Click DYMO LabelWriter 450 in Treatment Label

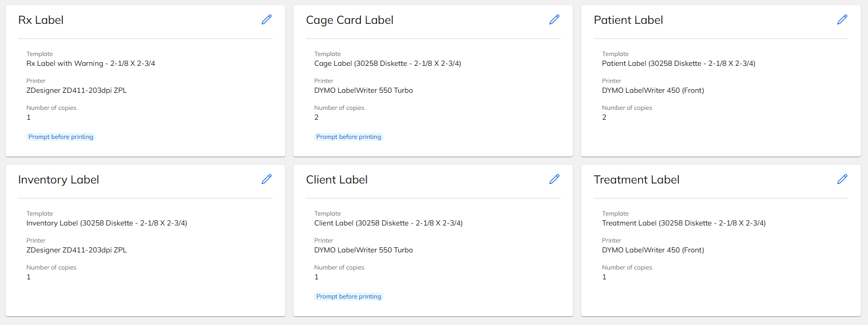[x=653, y=250]
